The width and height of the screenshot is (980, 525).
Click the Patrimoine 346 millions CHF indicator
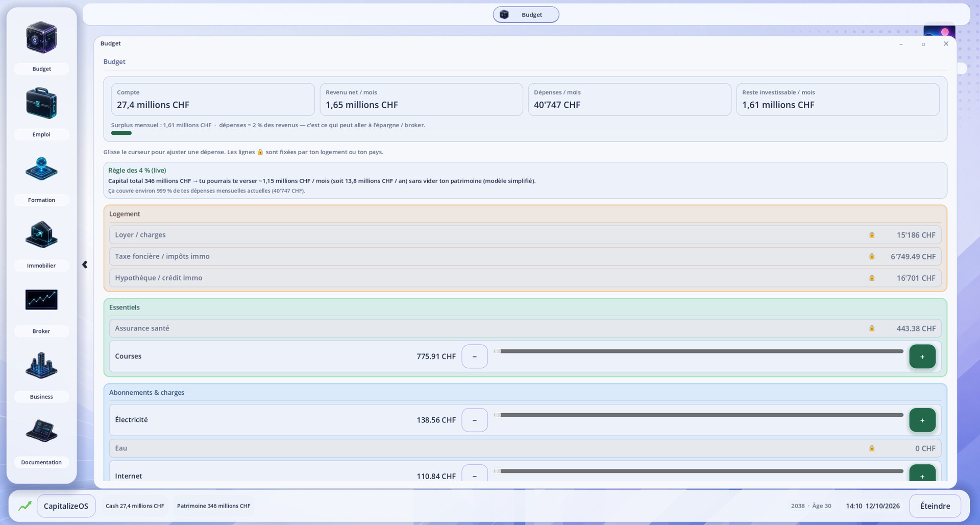tap(213, 506)
